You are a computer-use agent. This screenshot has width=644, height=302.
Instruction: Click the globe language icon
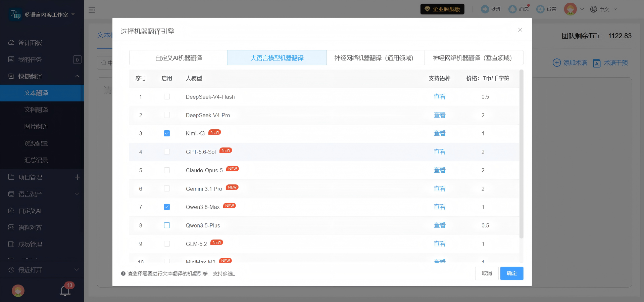594,9
